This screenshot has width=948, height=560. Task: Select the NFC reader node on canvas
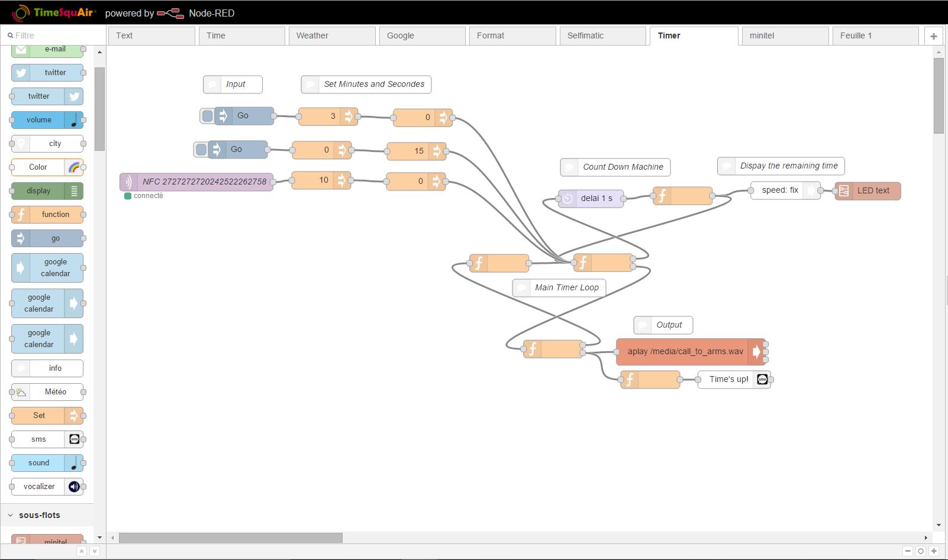(196, 182)
